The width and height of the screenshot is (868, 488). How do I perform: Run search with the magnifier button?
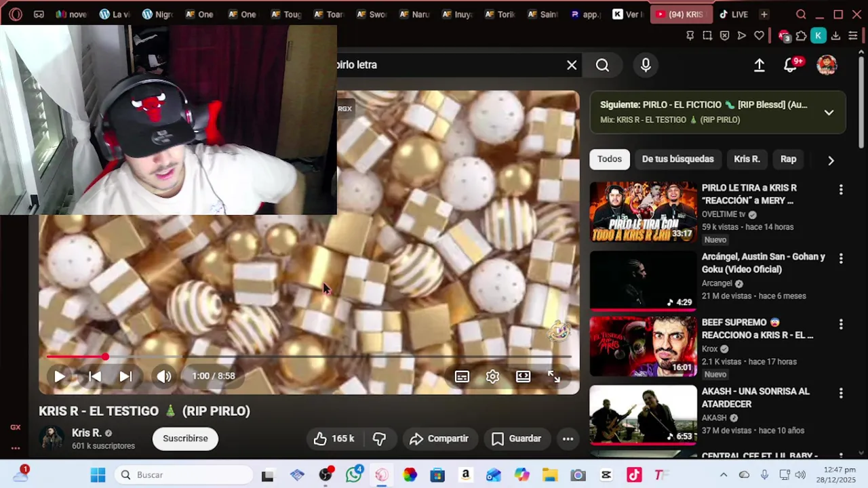click(x=602, y=65)
